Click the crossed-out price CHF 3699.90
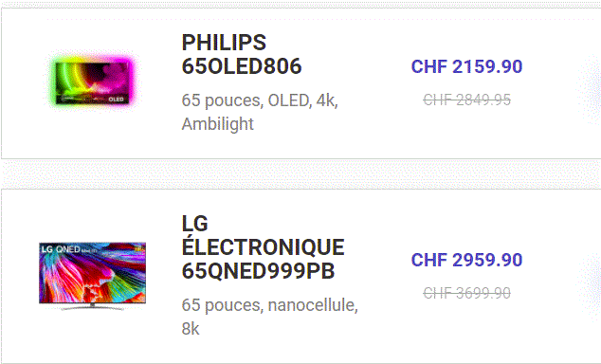This screenshot has width=601, height=364. pyautogui.click(x=466, y=294)
